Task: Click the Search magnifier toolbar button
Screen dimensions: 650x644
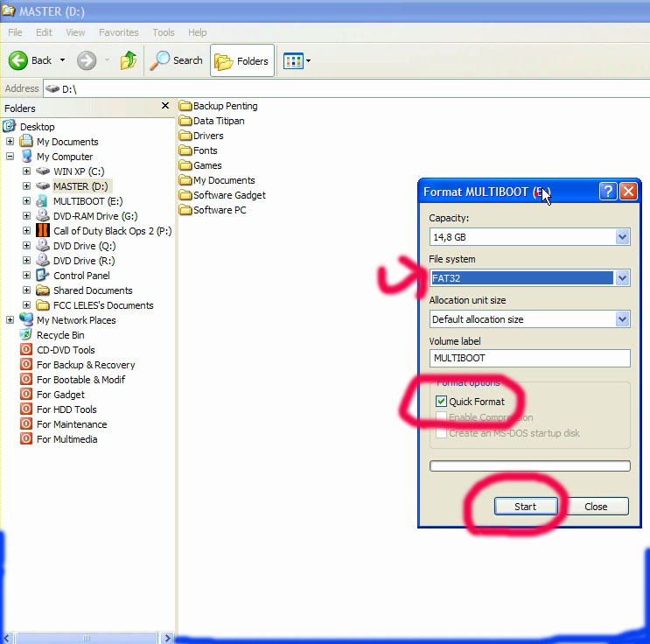Action: coord(176,60)
